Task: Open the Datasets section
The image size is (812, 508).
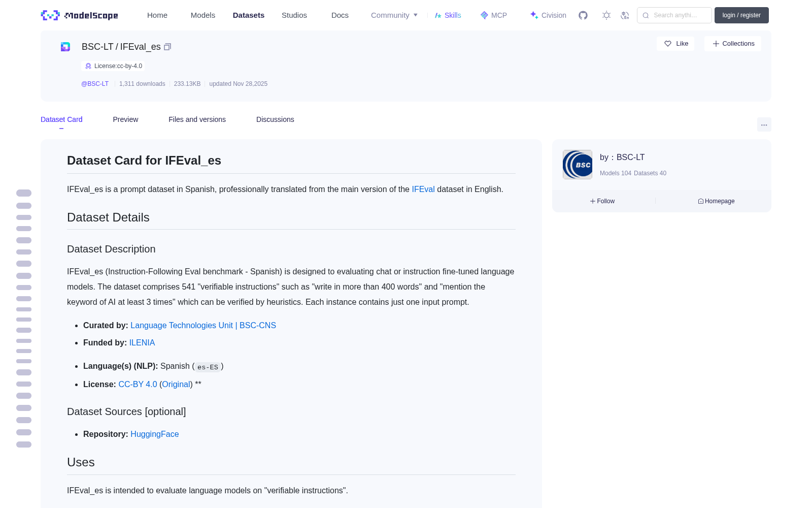Action: [x=249, y=15]
